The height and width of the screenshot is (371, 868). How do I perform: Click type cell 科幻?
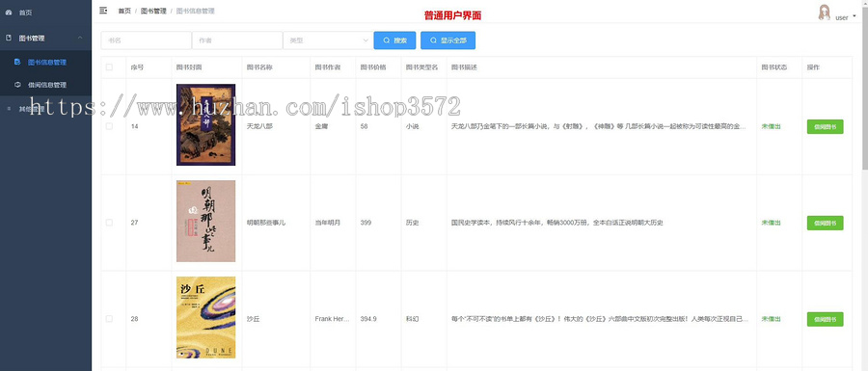(413, 319)
